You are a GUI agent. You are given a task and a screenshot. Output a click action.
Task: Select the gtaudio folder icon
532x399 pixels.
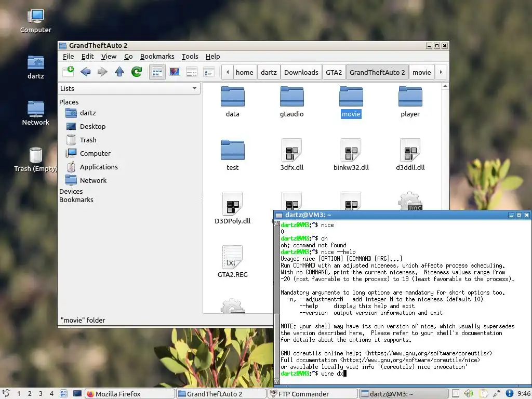point(292,96)
